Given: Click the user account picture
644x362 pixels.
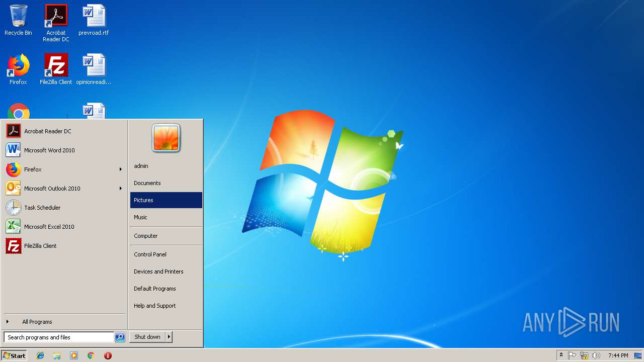Looking at the screenshot, I should pyautogui.click(x=166, y=138).
